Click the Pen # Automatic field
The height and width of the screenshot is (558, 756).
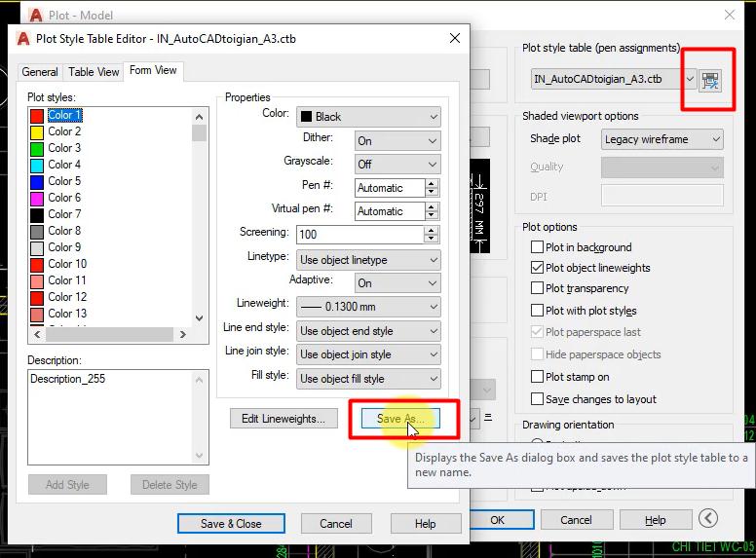(x=390, y=188)
